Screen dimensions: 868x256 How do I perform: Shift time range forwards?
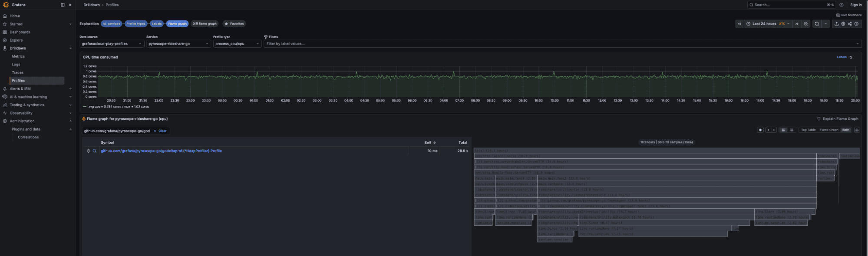[x=797, y=24]
